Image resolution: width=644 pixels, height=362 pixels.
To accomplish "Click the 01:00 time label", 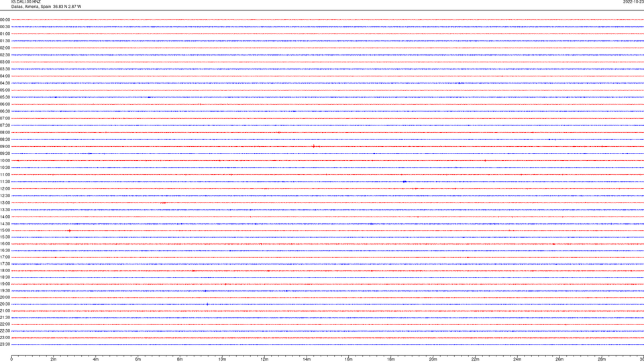I will tap(5, 34).
